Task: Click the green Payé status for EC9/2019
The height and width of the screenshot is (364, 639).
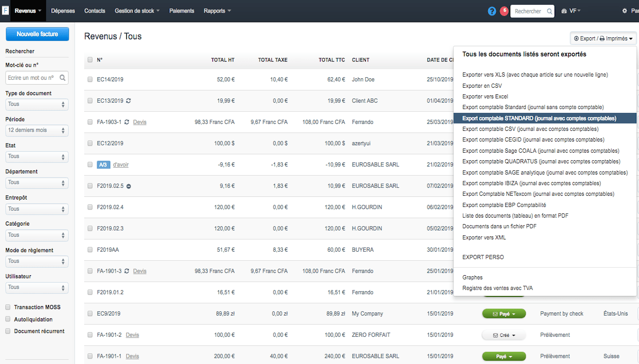Action: point(503,314)
